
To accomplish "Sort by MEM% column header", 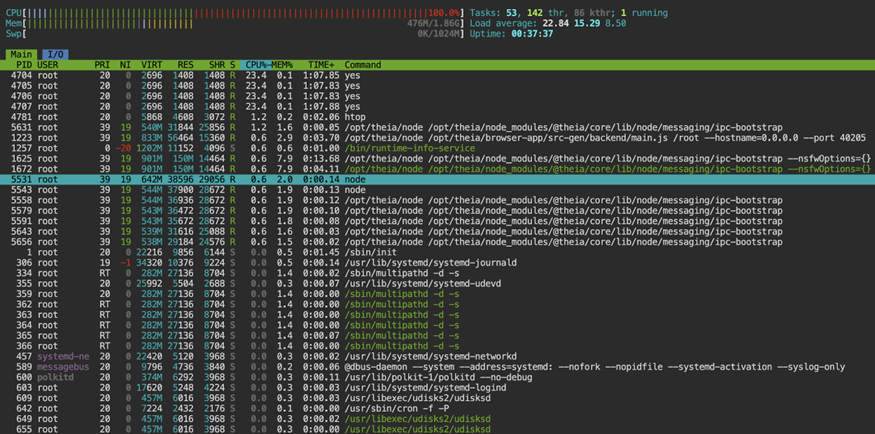I will point(284,65).
